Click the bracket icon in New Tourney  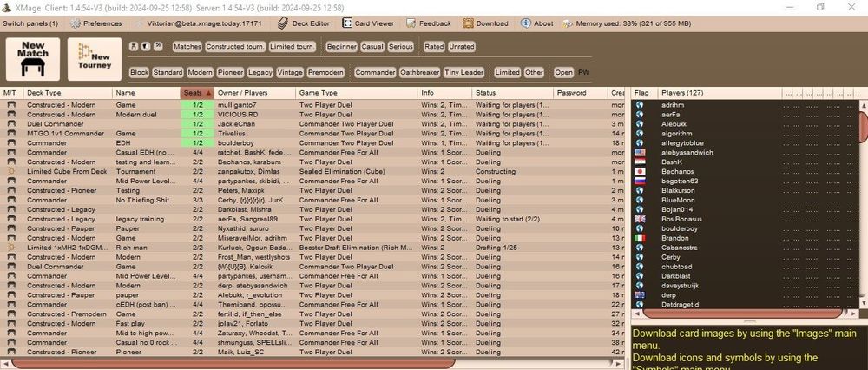(x=85, y=51)
